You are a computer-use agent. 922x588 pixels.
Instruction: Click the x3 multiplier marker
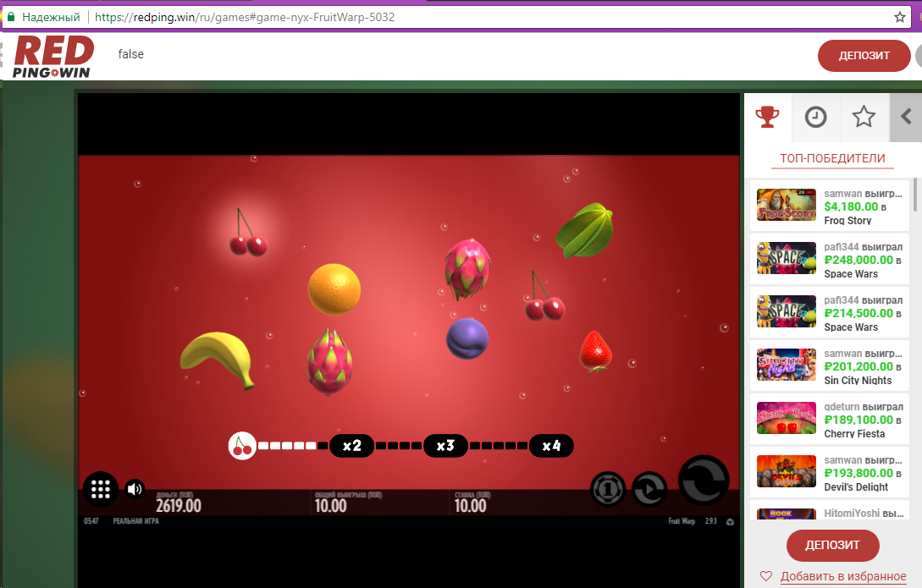(445, 446)
